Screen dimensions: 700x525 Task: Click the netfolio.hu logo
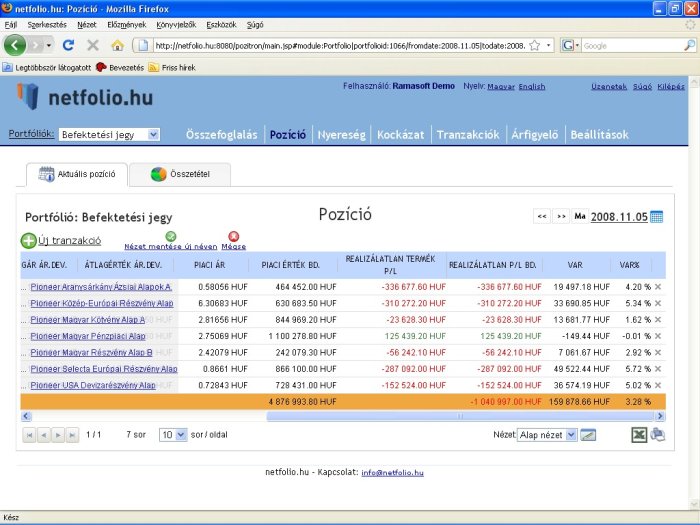85,96
